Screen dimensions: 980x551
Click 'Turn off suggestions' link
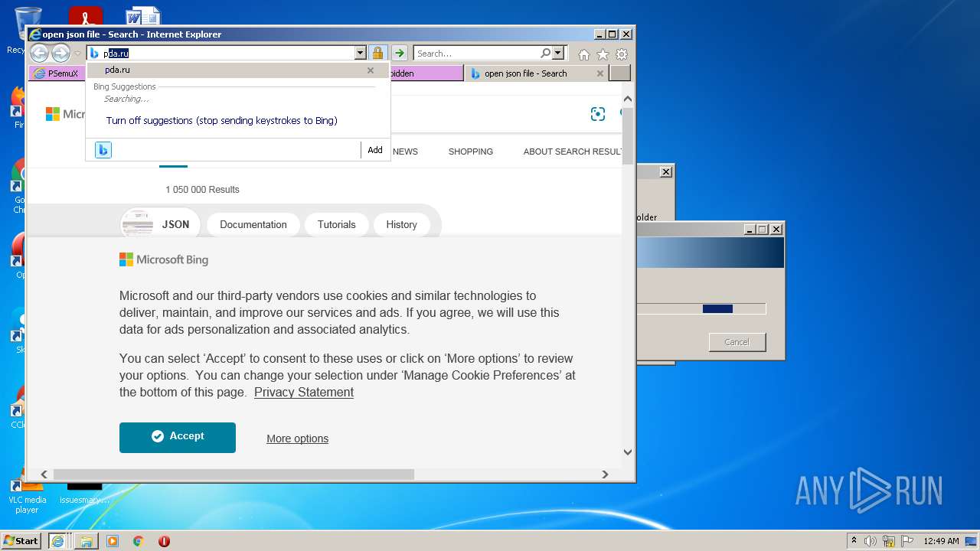point(222,120)
